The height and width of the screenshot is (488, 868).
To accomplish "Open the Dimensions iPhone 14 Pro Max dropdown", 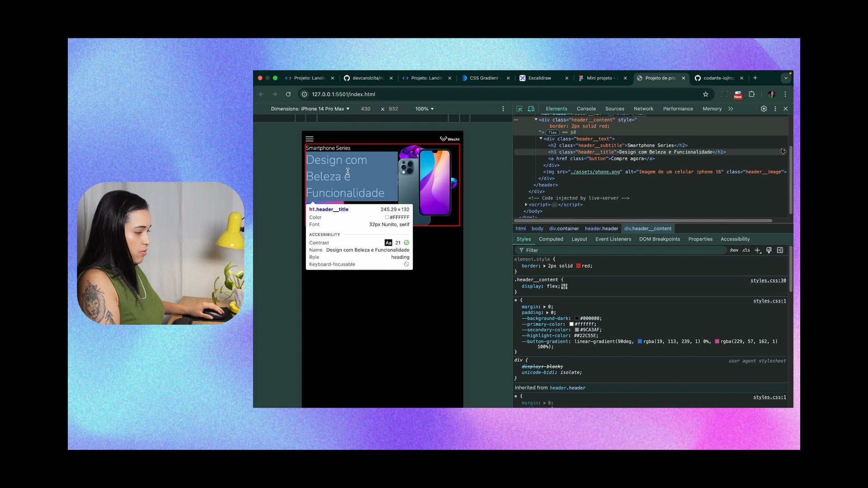I will [x=310, y=109].
